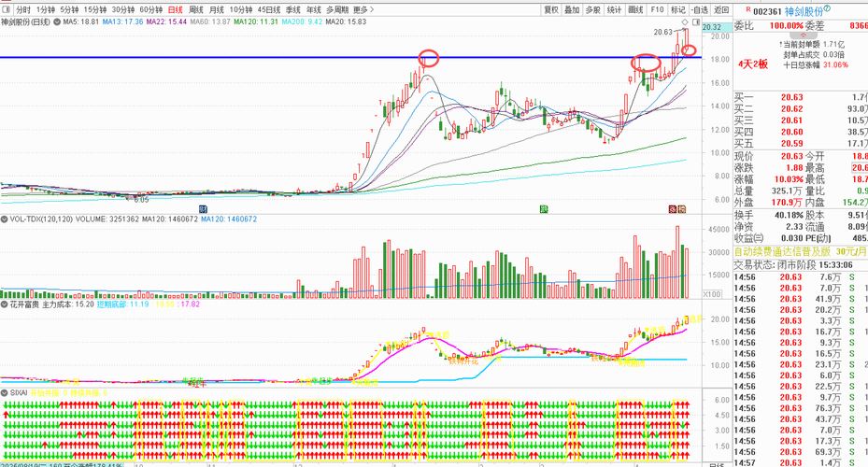Switch to 季线 quarterly chart
Screen dimensions: 868x467
[292, 10]
